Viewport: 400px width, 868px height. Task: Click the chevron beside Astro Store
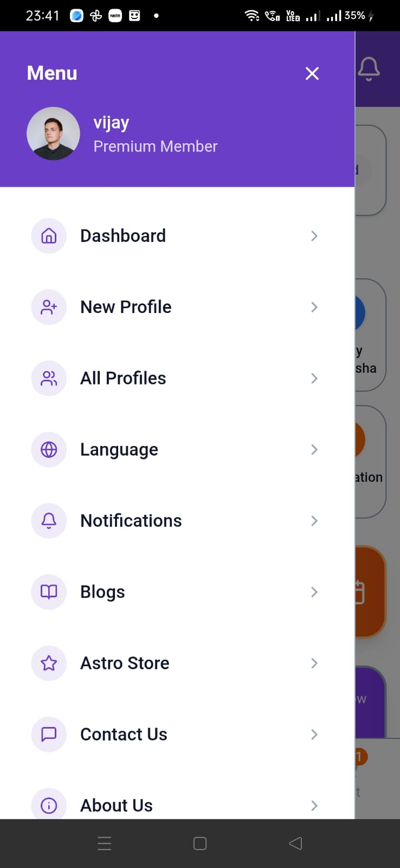pyautogui.click(x=314, y=663)
